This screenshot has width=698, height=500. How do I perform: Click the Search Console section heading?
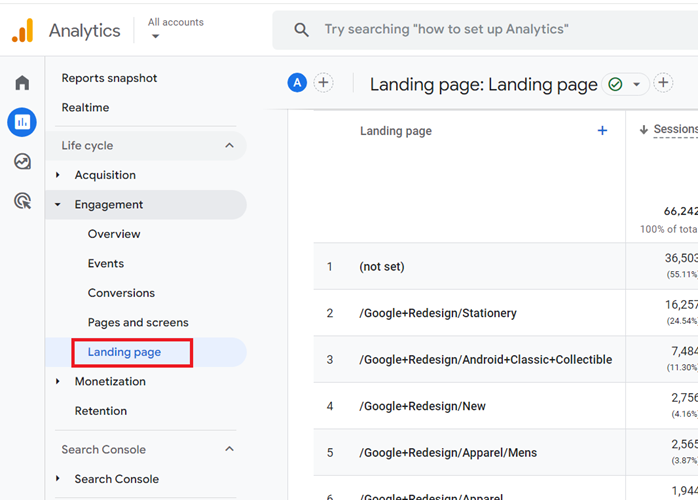click(103, 450)
